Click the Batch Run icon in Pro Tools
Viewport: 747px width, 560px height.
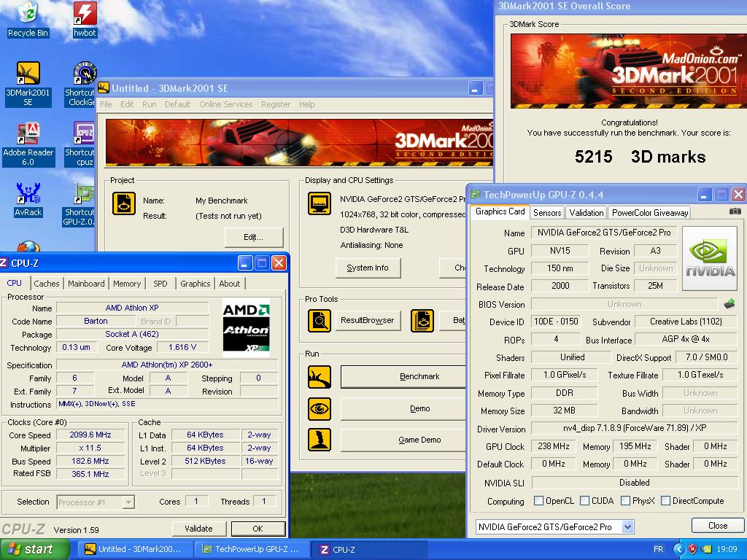[x=422, y=321]
